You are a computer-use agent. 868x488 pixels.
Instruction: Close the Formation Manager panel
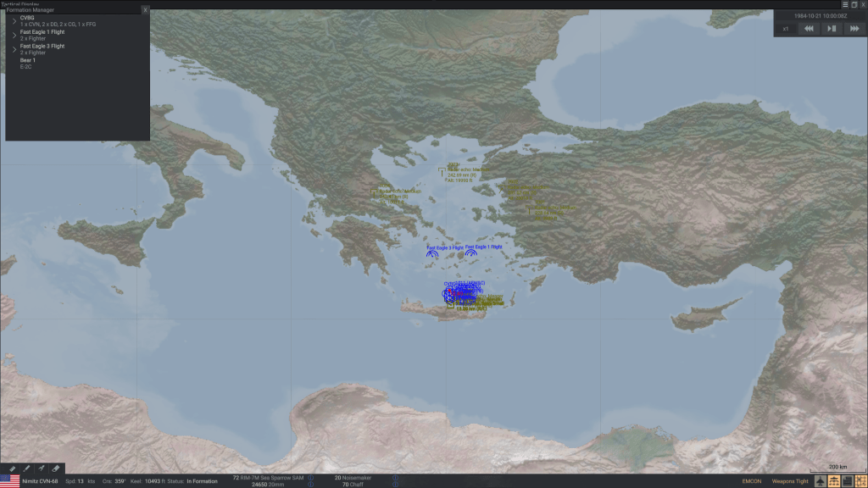pyautogui.click(x=145, y=9)
